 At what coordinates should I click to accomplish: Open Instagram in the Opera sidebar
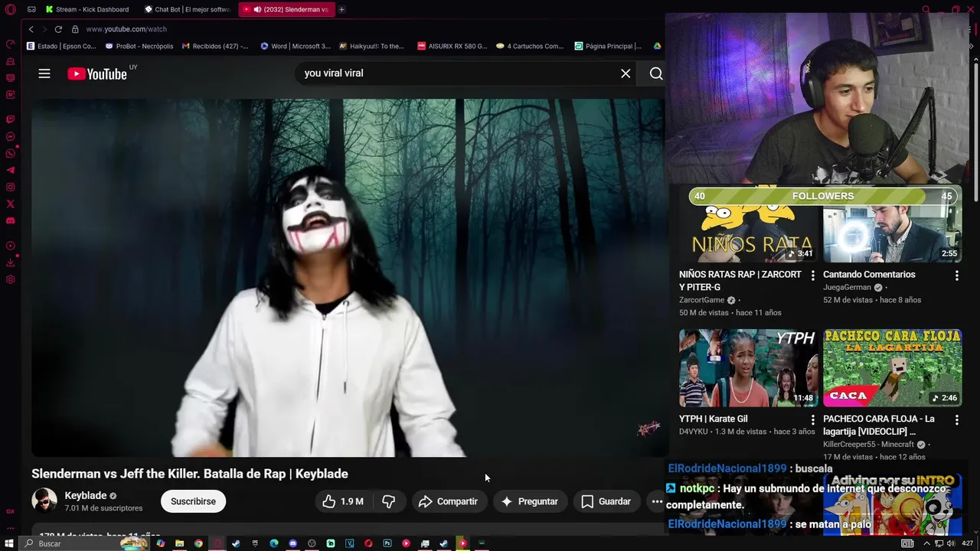10,187
